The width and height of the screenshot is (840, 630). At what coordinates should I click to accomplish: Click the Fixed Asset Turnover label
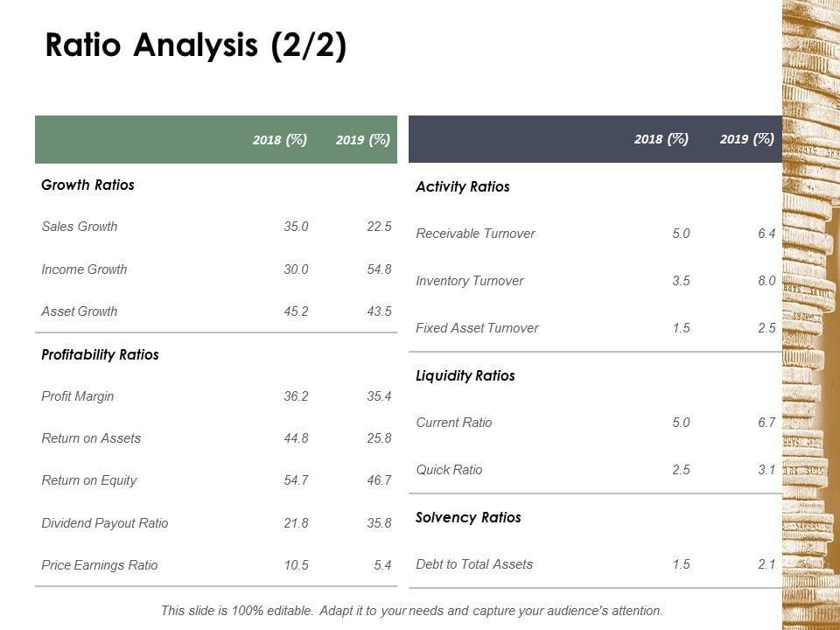tap(478, 328)
